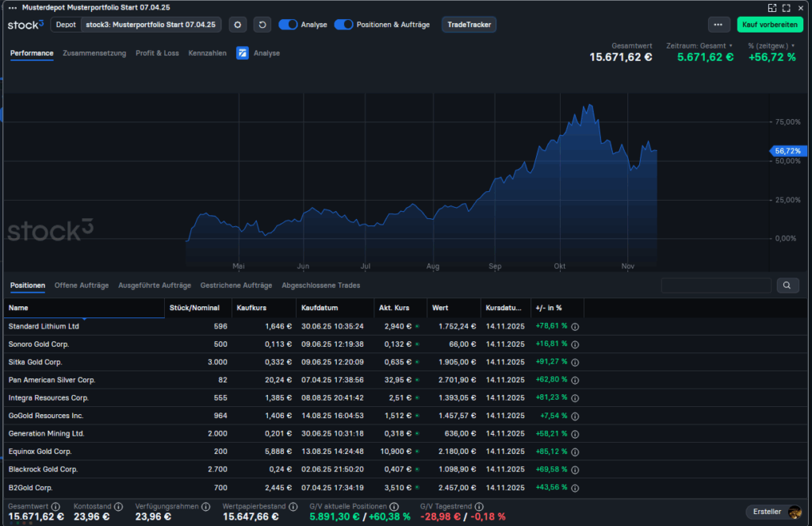Switch to the Zusammensetzung tab
The width and height of the screenshot is (812, 526).
click(94, 53)
